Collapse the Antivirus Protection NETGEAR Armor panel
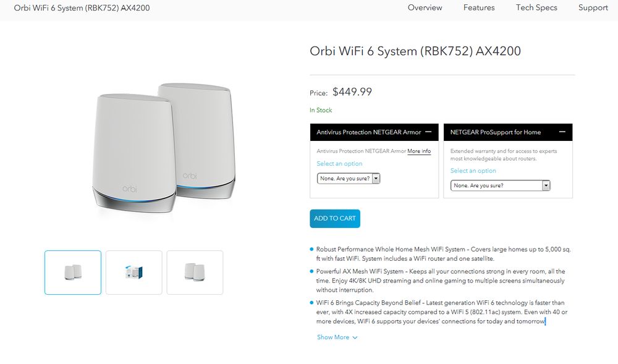The image size is (618, 364). pos(428,132)
